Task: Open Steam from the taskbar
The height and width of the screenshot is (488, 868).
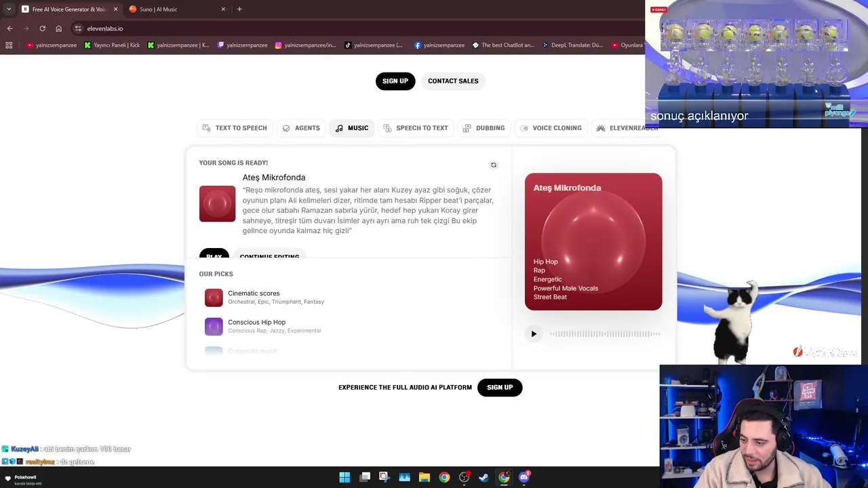Action: pos(484,477)
